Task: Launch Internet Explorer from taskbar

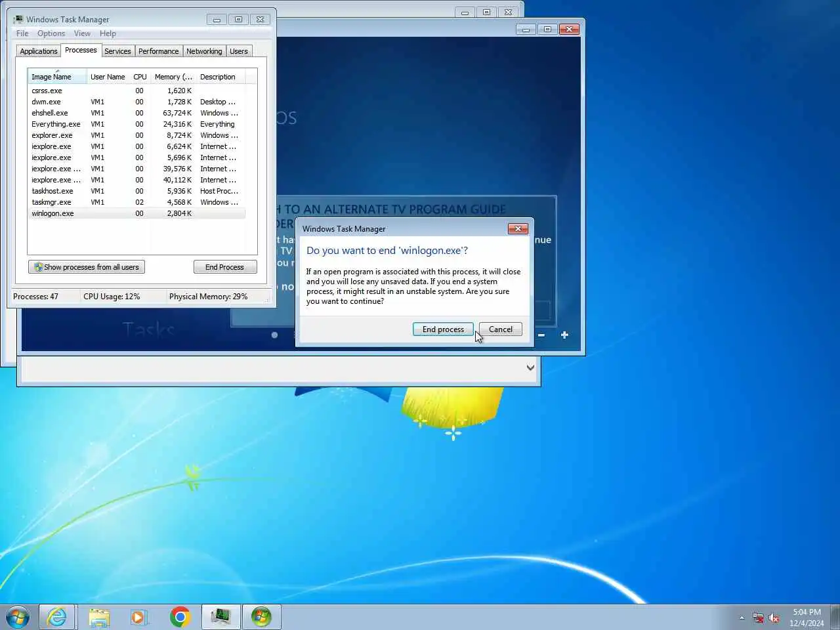Action: [57, 617]
